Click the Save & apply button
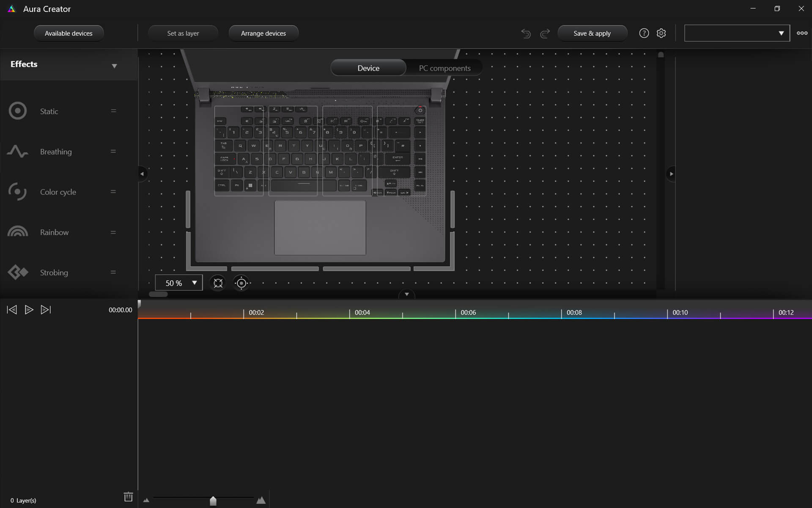The height and width of the screenshot is (508, 812). point(592,33)
